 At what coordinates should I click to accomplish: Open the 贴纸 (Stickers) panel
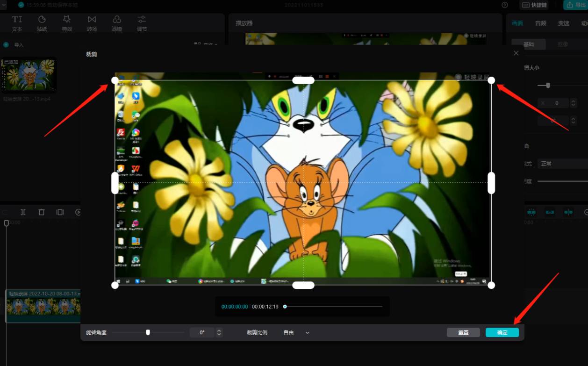42,23
